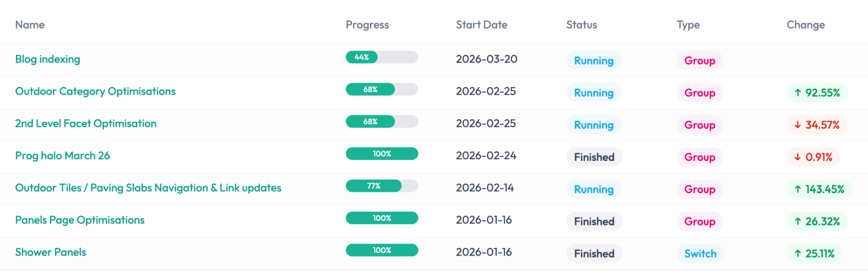This screenshot has width=868, height=277.
Task: Sort by the Progress column header
Action: click(x=367, y=25)
